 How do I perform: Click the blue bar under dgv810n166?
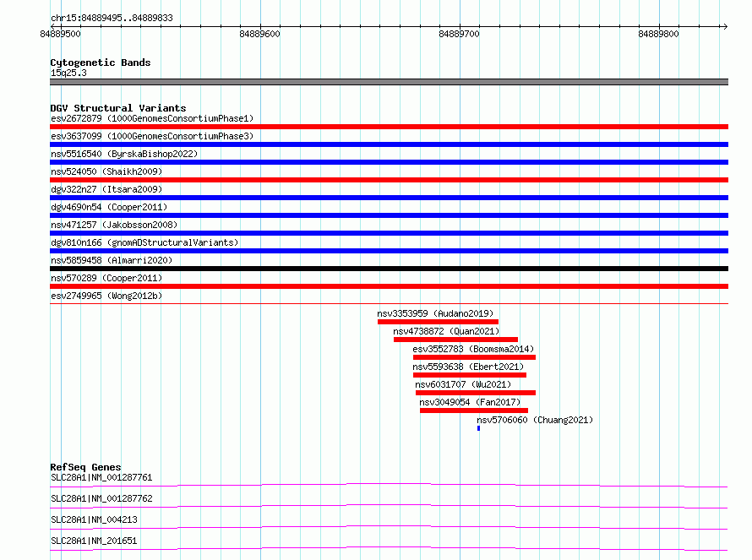click(x=389, y=251)
